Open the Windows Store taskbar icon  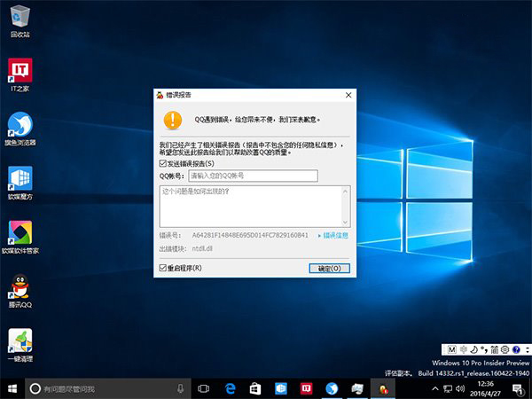(254, 388)
